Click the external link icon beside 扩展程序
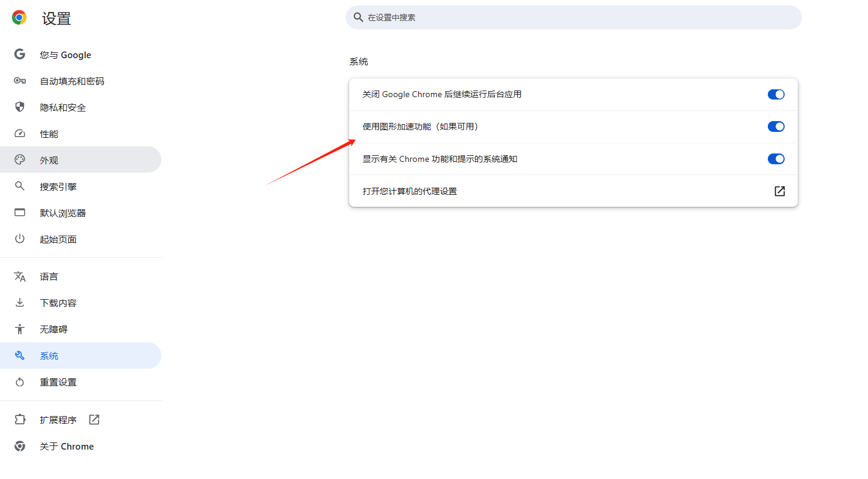The height and width of the screenshot is (479, 868). (x=94, y=420)
